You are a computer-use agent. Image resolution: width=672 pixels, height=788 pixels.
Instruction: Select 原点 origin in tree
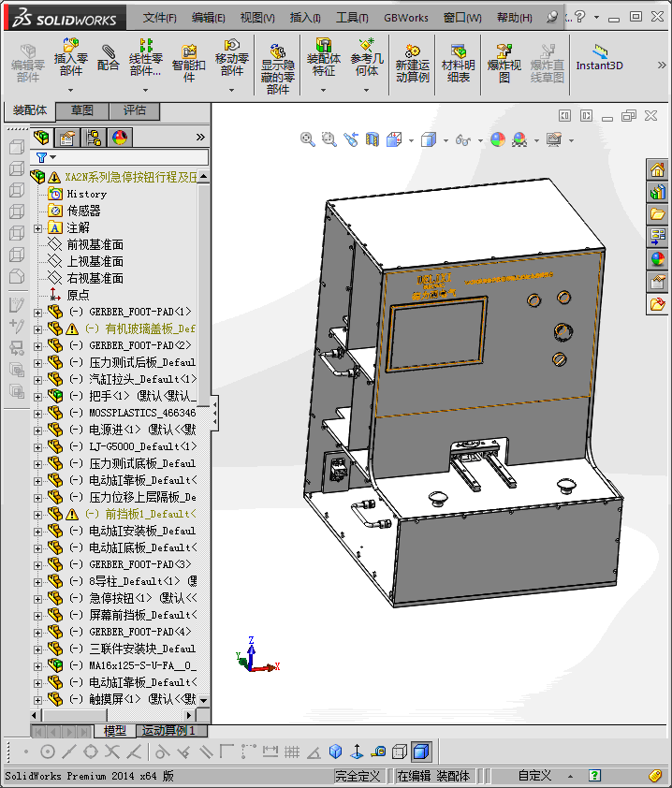click(78, 295)
